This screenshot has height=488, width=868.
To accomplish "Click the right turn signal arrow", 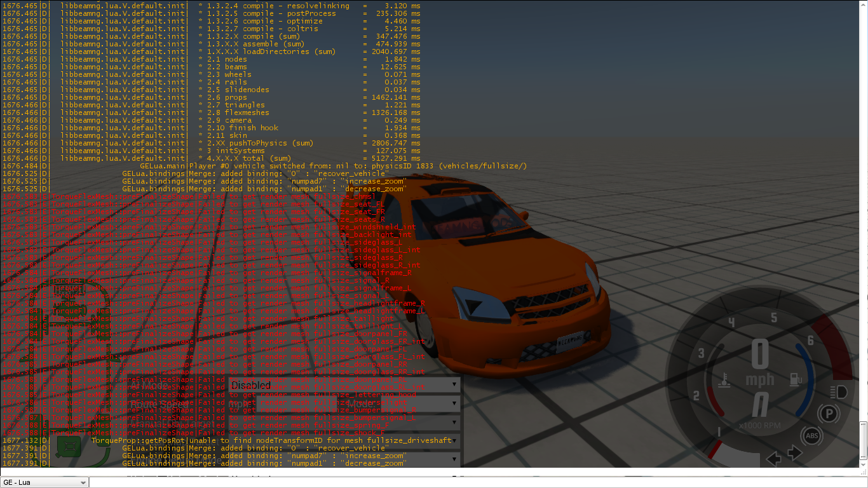I will (795, 454).
